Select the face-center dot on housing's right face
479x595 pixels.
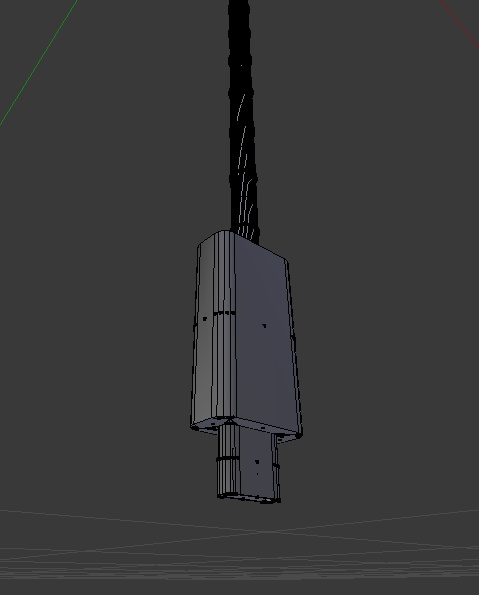264,326
